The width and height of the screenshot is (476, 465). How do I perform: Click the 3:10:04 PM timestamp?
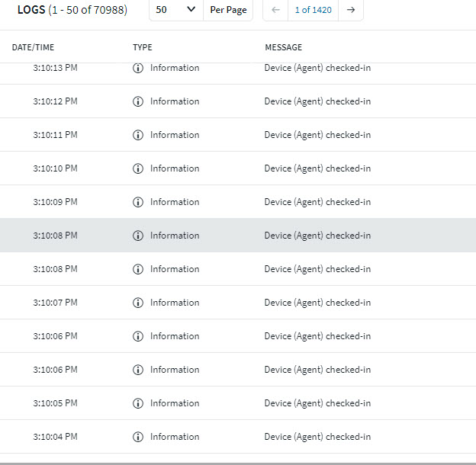coord(55,437)
